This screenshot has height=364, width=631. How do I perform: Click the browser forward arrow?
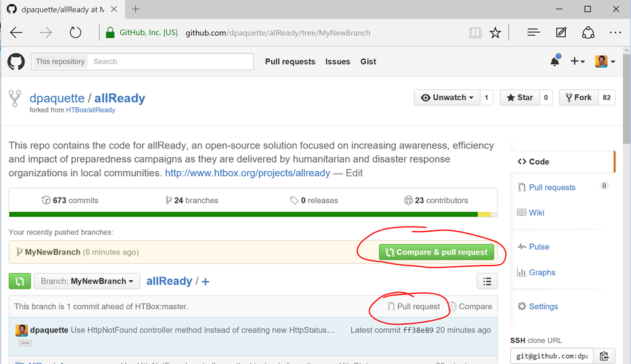click(x=46, y=33)
